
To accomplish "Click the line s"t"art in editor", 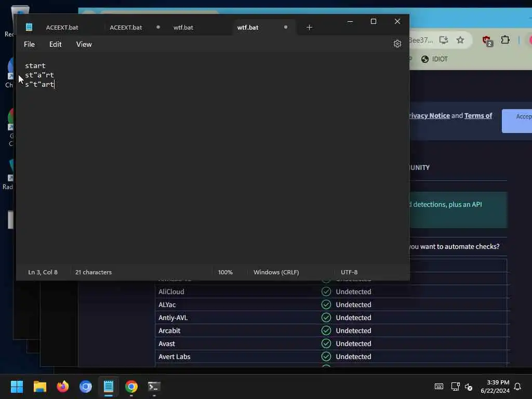I will (x=39, y=84).
